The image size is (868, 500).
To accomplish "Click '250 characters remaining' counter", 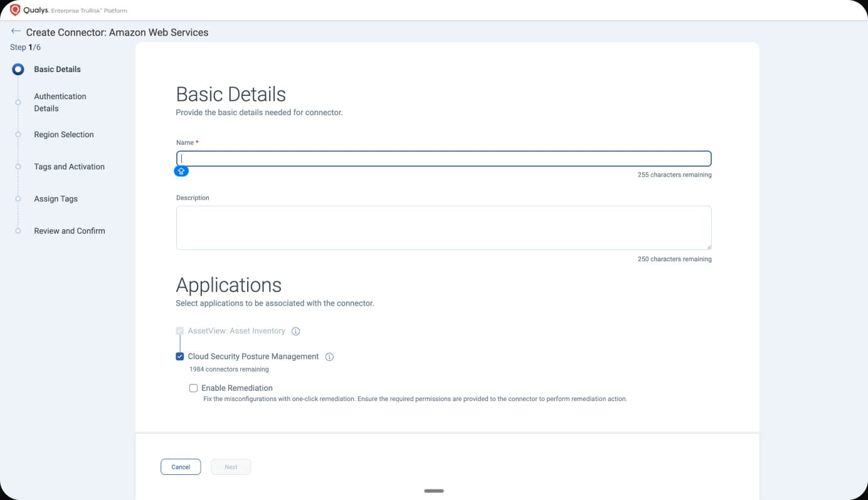I will (675, 259).
